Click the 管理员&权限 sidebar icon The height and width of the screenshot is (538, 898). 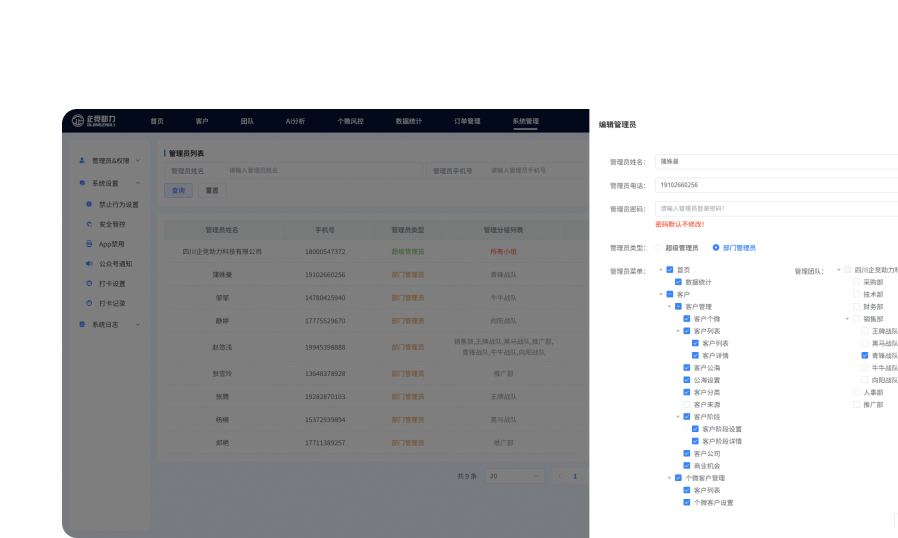[82, 160]
